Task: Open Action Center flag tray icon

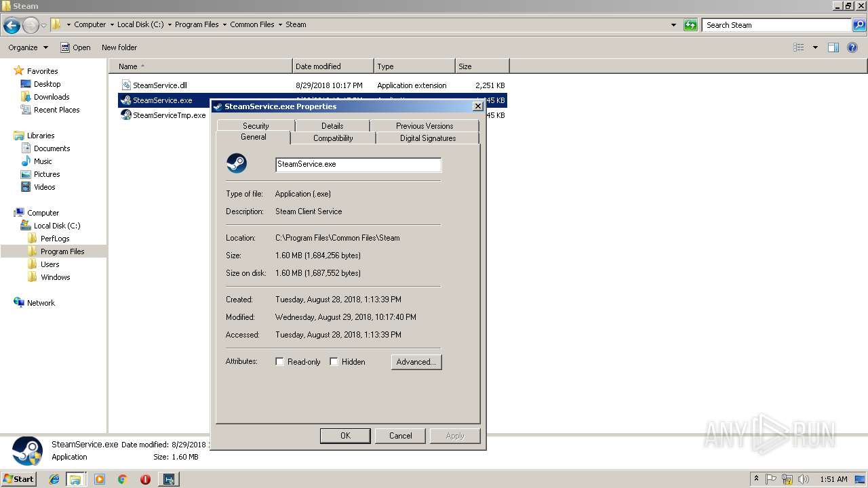Action: click(772, 479)
